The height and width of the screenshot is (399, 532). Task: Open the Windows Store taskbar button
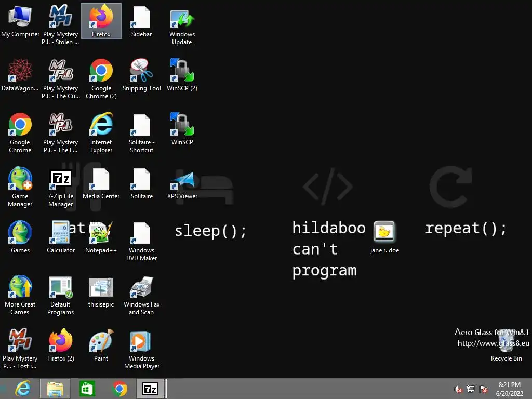coord(87,389)
